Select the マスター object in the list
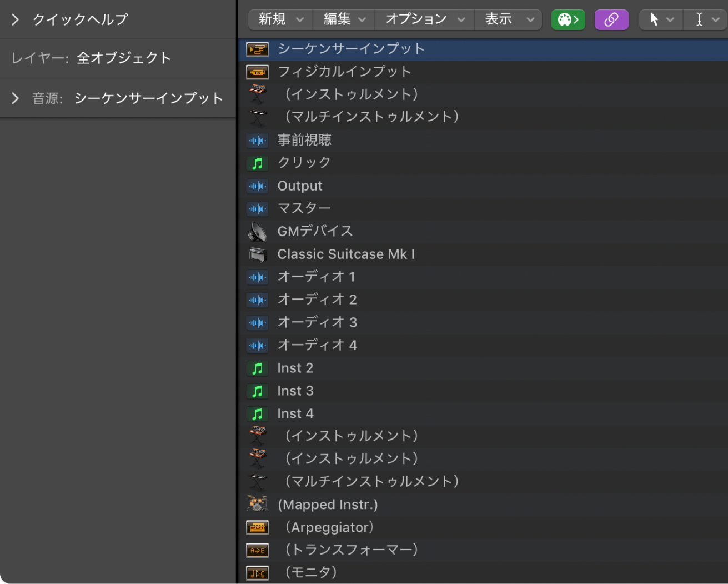728x584 pixels. point(305,208)
